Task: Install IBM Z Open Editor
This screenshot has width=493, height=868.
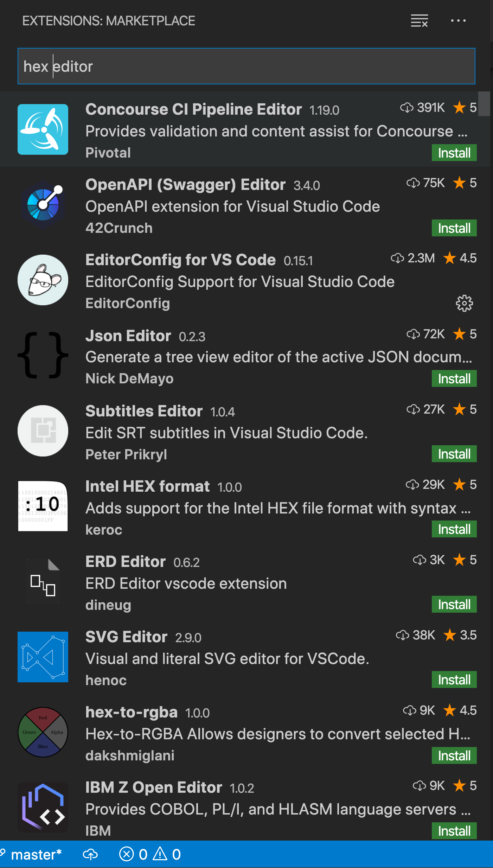Action: [x=454, y=831]
